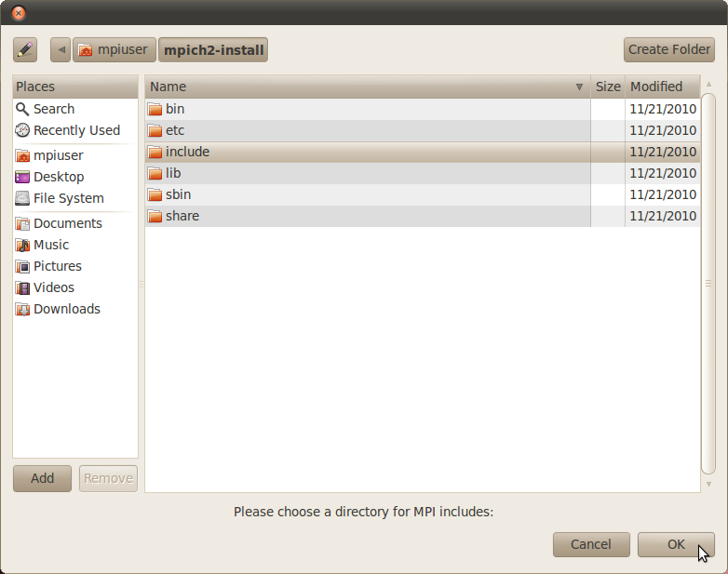Image resolution: width=728 pixels, height=574 pixels.
Task: Click the Places panel header
Action: [75, 87]
